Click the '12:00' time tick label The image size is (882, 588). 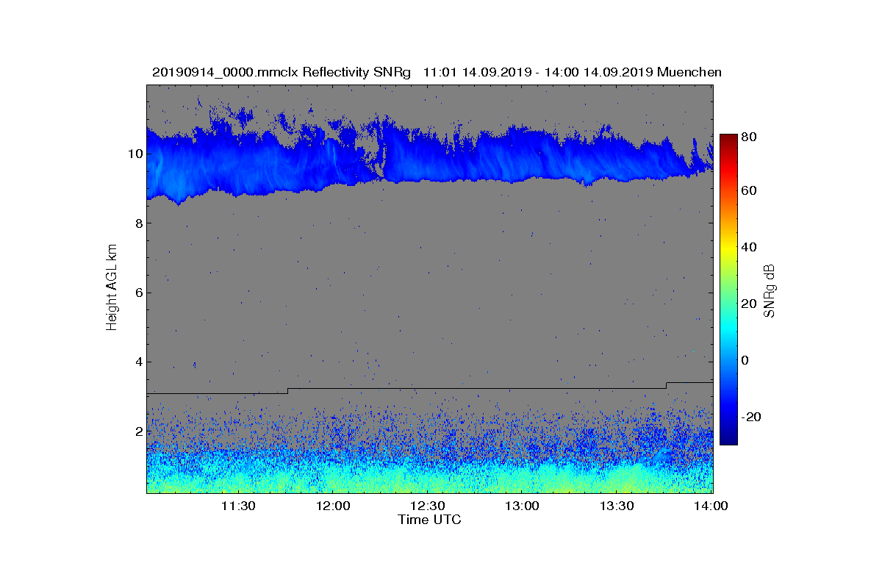coord(332,506)
